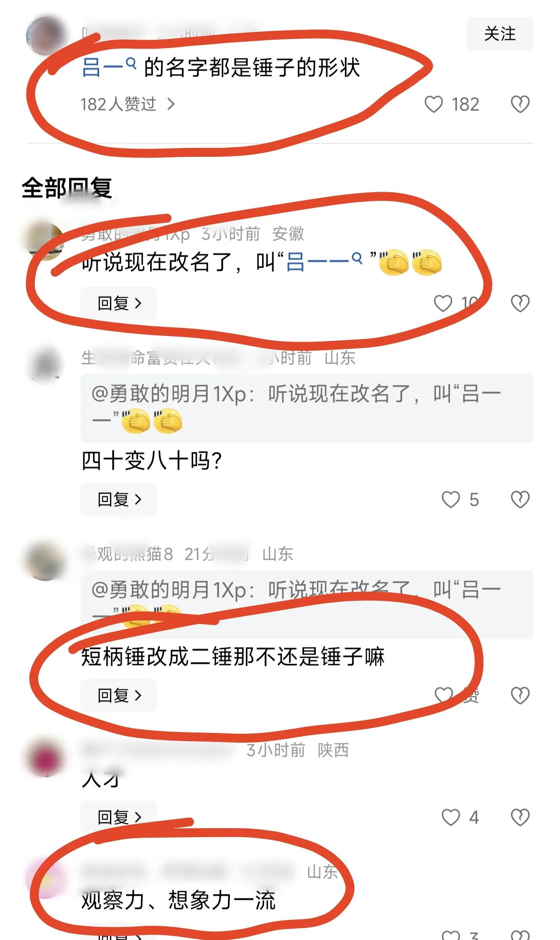Image resolution: width=560 pixels, height=940 pixels.
Task: Like the 四十变八十吗 reply
Action: [x=451, y=499]
